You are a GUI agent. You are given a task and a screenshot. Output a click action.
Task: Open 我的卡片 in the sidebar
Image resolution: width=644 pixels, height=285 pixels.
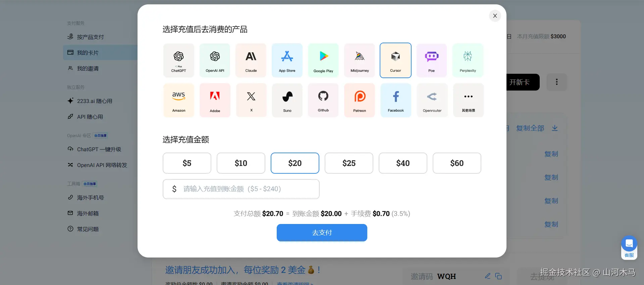click(x=100, y=53)
